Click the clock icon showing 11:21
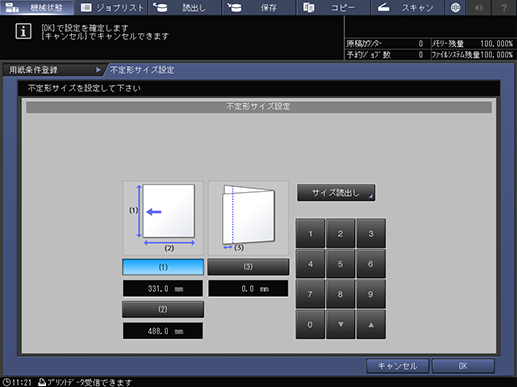Viewport: 517px width, 387px height. coord(7,382)
